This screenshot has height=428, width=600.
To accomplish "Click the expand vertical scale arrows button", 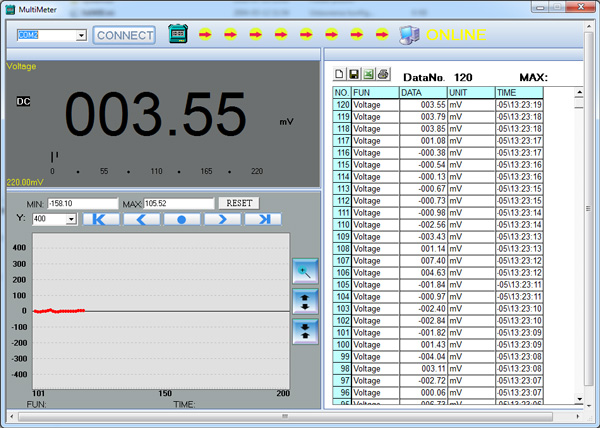I will point(304,299).
